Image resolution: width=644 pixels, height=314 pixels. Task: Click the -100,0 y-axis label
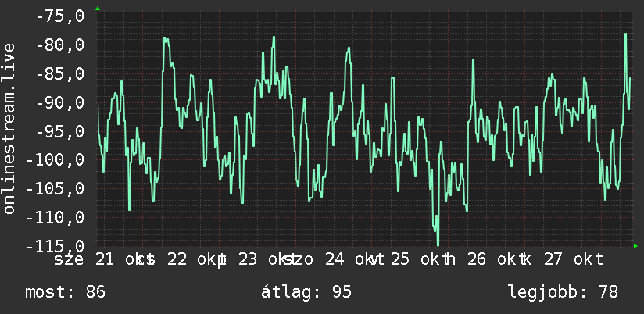coord(55,160)
